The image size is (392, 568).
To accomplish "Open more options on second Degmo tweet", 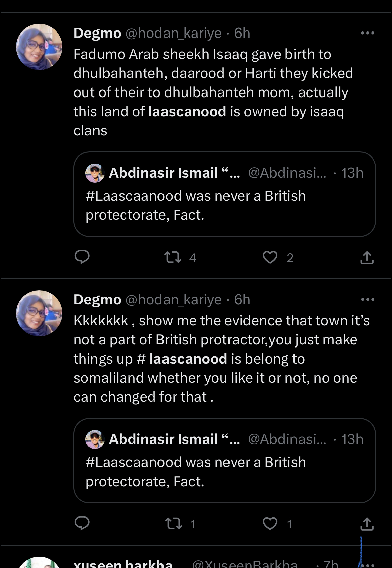I will 367,300.
